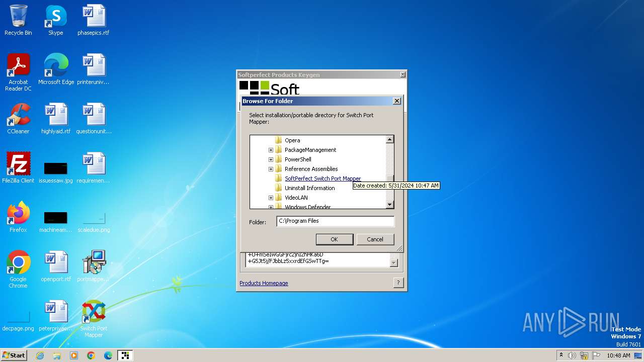
Task: Show hidden system tray icons
Action: click(561, 355)
